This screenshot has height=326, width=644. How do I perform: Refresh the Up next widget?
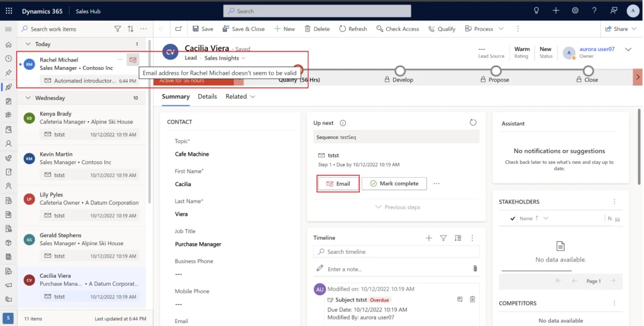(473, 122)
